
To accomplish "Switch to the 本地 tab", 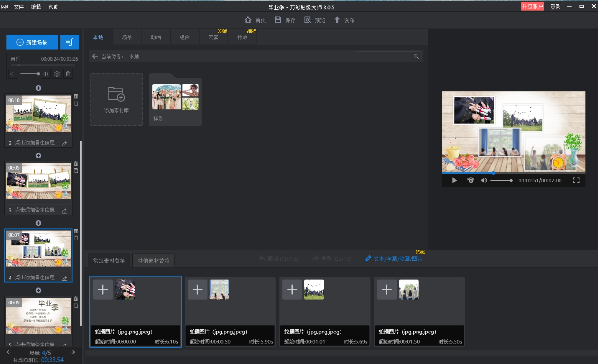I will [x=98, y=37].
